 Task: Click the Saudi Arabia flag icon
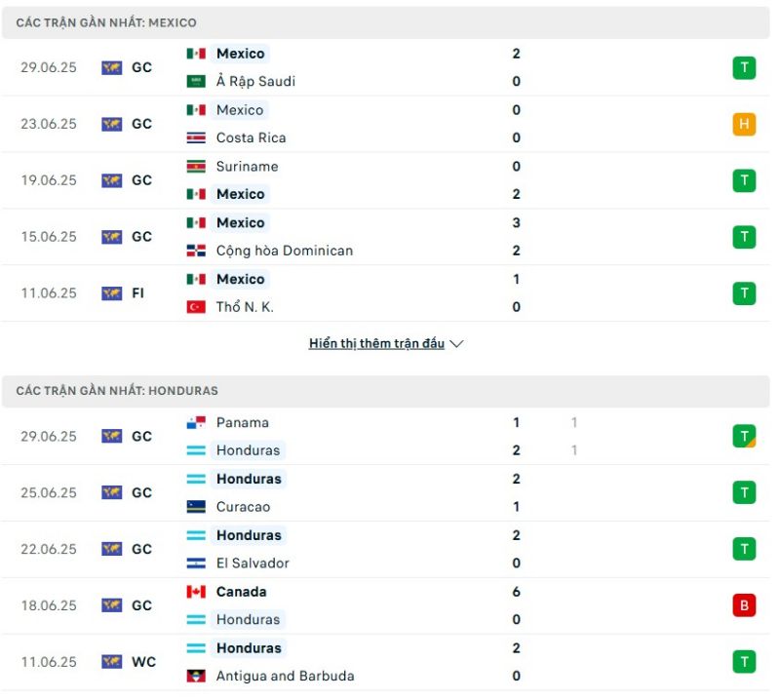[x=196, y=82]
